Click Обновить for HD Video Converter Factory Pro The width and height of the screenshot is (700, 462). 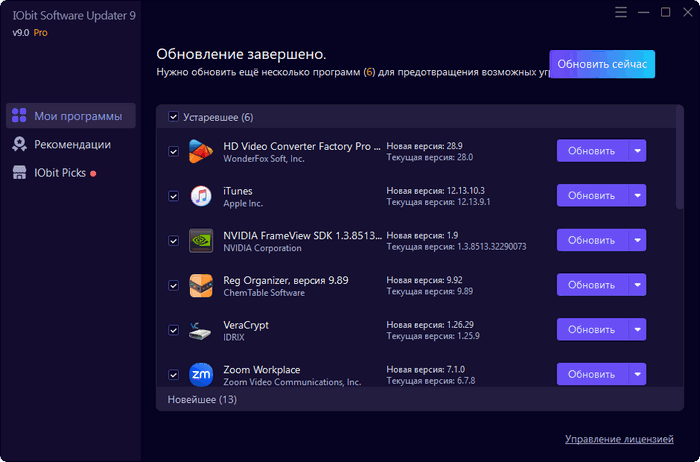pos(592,151)
